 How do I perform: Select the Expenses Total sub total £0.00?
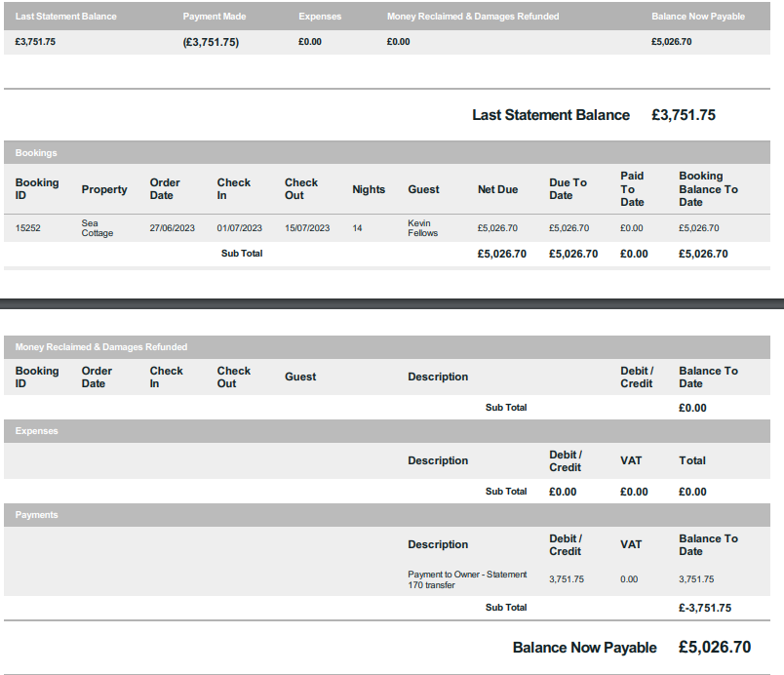click(692, 492)
